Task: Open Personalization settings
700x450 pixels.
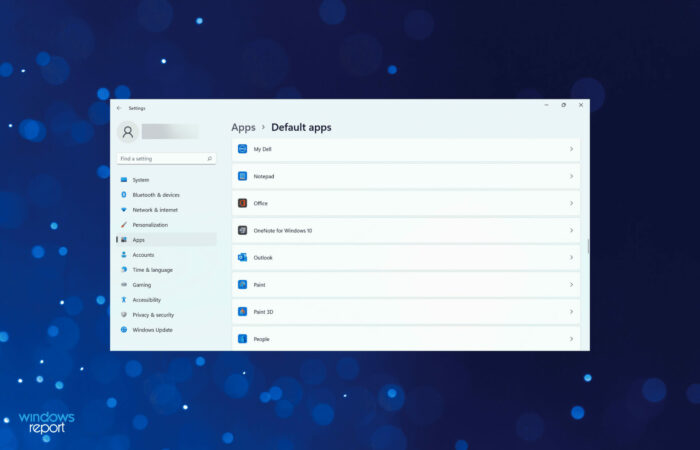Action: tap(167, 225)
